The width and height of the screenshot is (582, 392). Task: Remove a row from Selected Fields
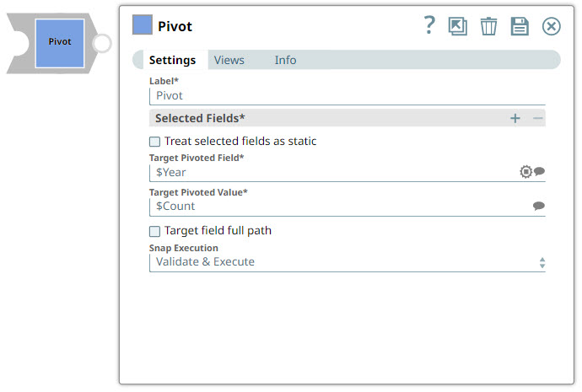coord(538,118)
